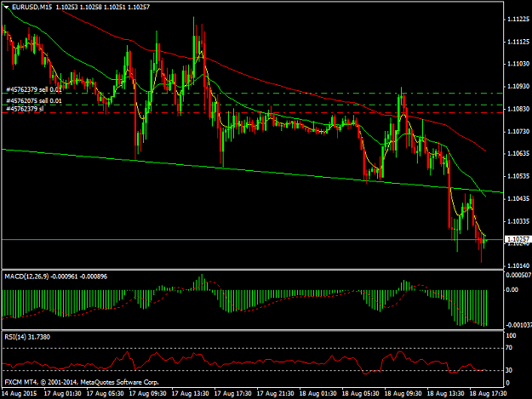The image size is (532, 399).
Task: Click the FXCM MT4 copyright text
Action: click(82, 382)
